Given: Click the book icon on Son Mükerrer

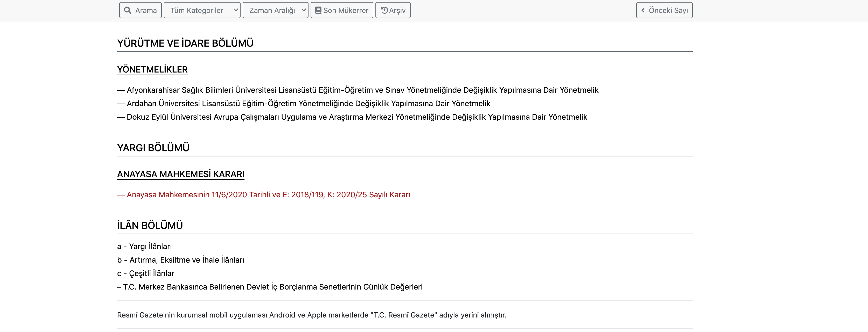Looking at the screenshot, I should (318, 10).
